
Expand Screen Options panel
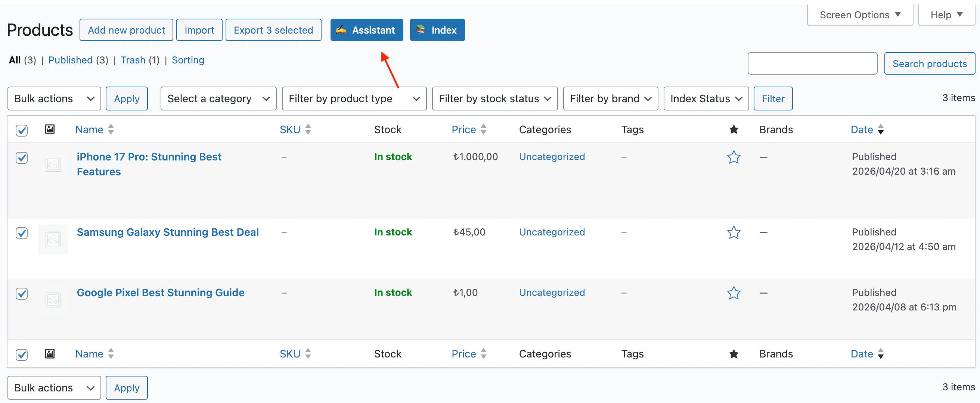(860, 15)
